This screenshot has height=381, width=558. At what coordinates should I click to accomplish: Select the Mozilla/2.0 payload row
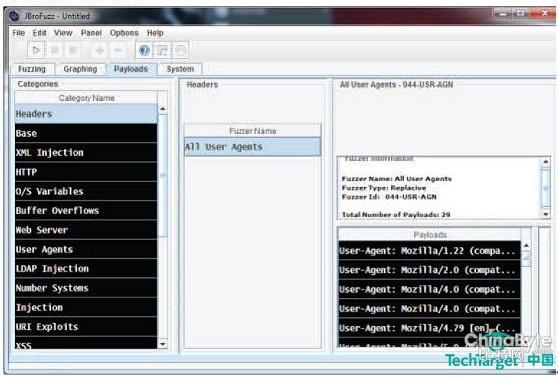click(430, 270)
